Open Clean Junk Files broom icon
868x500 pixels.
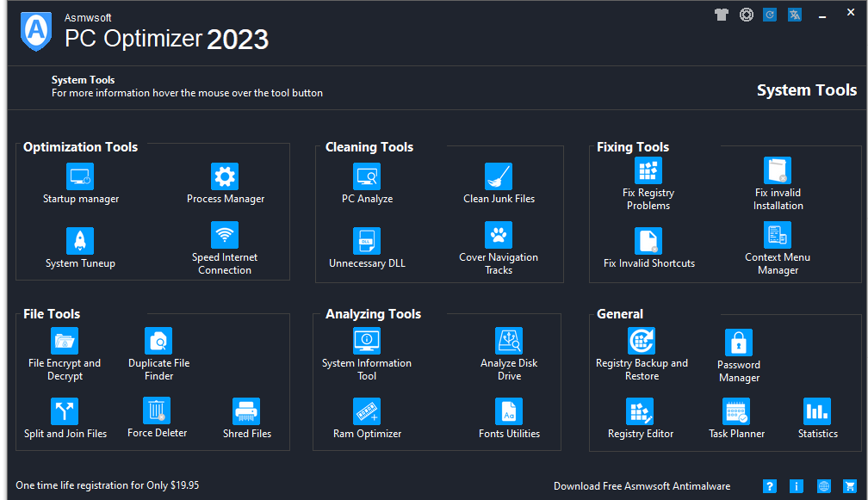click(x=499, y=176)
